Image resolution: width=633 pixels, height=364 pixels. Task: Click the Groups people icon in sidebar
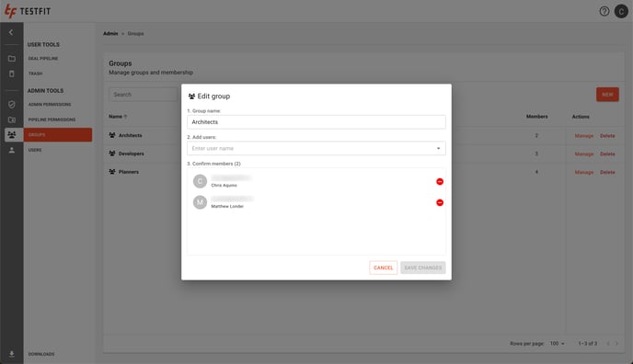tap(12, 134)
